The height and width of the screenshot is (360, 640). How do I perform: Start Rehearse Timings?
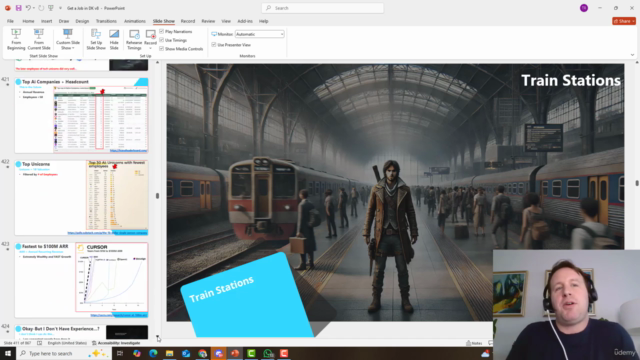tap(134, 40)
